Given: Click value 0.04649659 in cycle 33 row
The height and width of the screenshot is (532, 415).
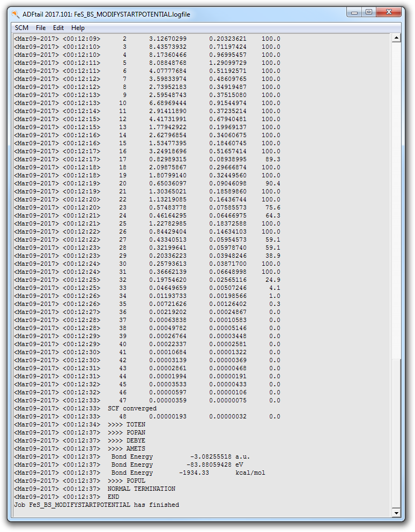Looking at the screenshot, I should click(x=168, y=288).
